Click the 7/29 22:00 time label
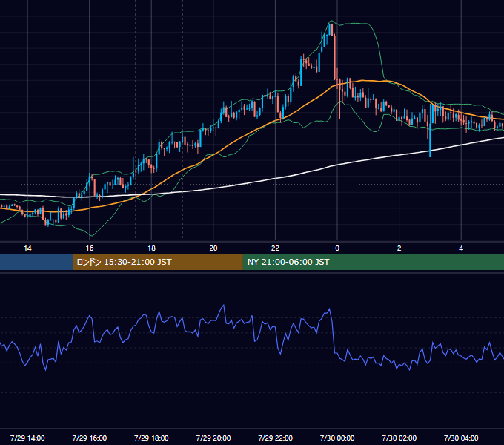Image resolution: width=504 pixels, height=445 pixels. pyautogui.click(x=275, y=438)
